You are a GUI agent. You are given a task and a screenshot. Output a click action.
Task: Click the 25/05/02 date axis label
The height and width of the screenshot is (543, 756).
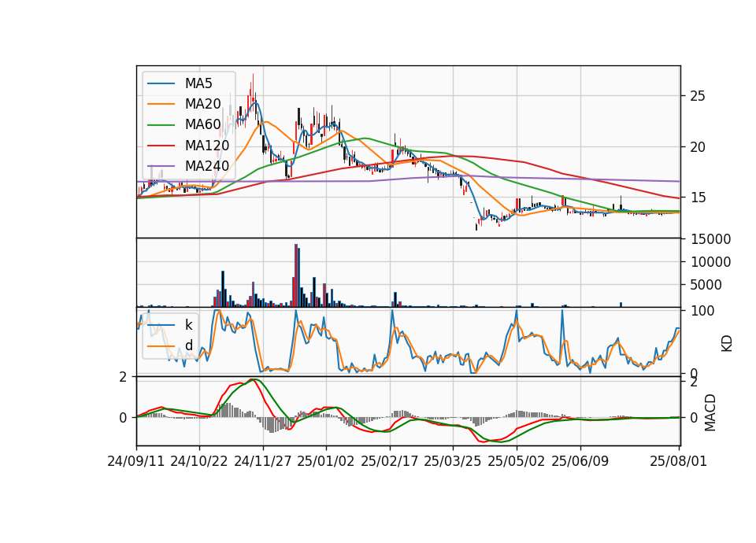click(x=517, y=461)
